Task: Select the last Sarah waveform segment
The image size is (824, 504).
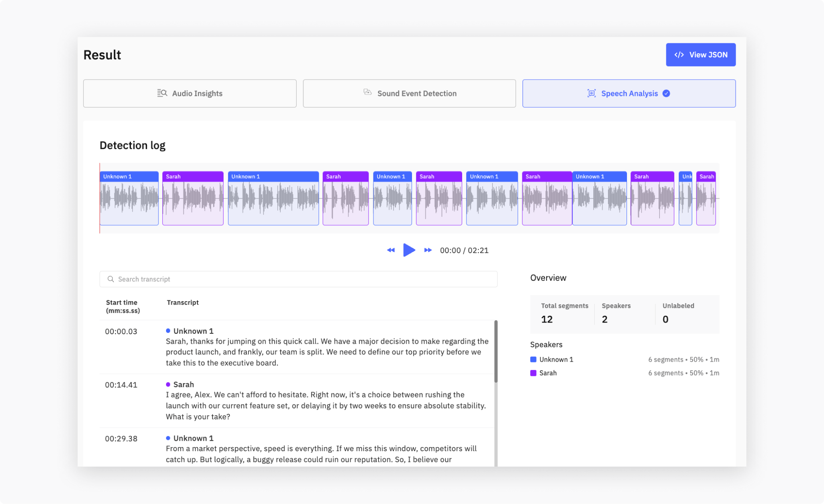Action: (x=706, y=198)
